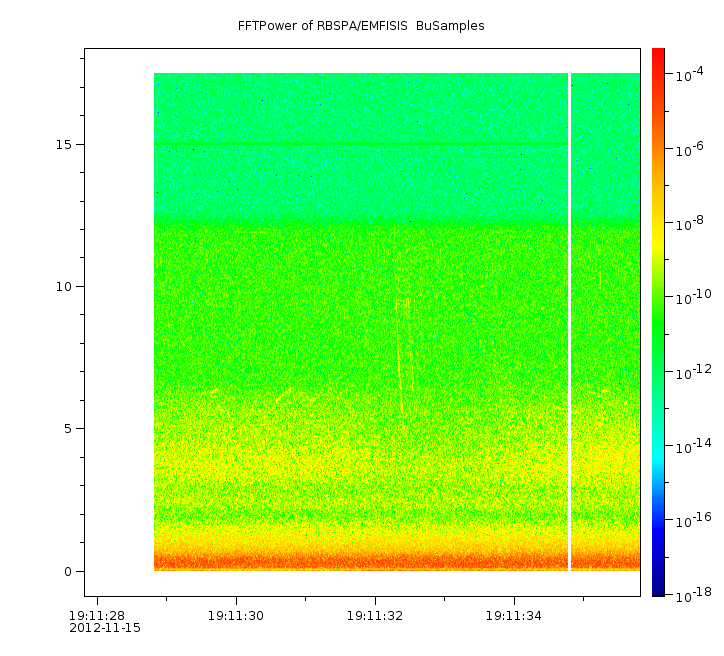
Task: Click the colorbar label 10^-14
Action: click(693, 446)
